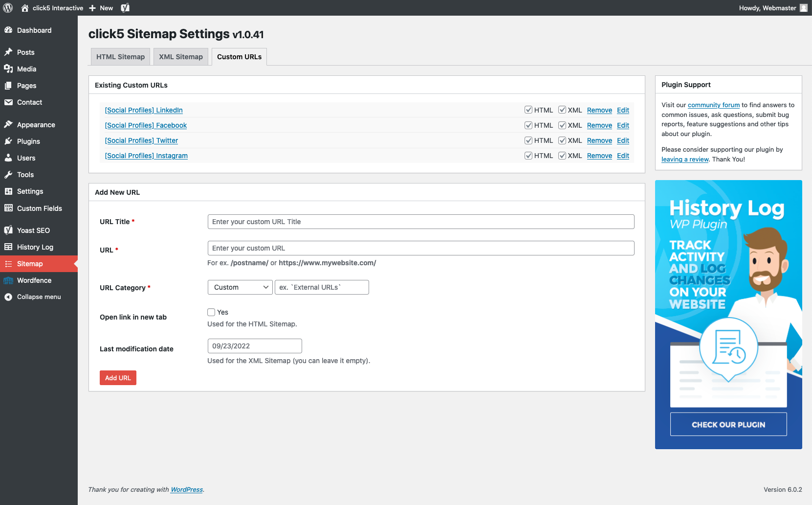Click the Dashboard gauge icon
This screenshot has width=812, height=505.
(8, 30)
